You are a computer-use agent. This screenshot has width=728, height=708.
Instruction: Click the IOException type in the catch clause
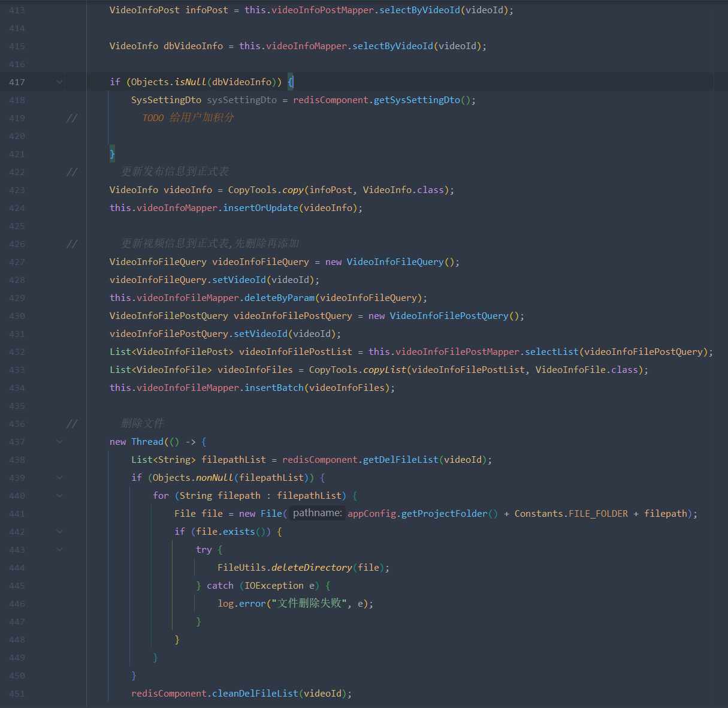[274, 586]
